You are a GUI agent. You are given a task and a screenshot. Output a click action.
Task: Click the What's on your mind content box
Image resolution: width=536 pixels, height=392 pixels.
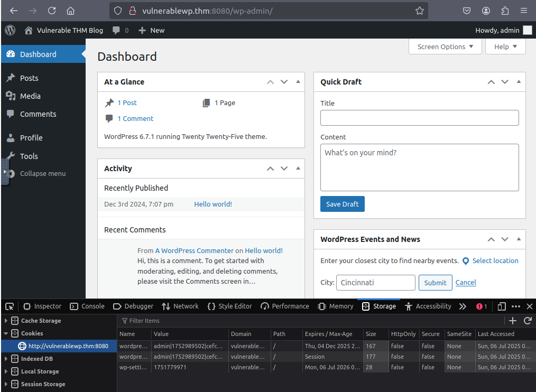(x=419, y=167)
